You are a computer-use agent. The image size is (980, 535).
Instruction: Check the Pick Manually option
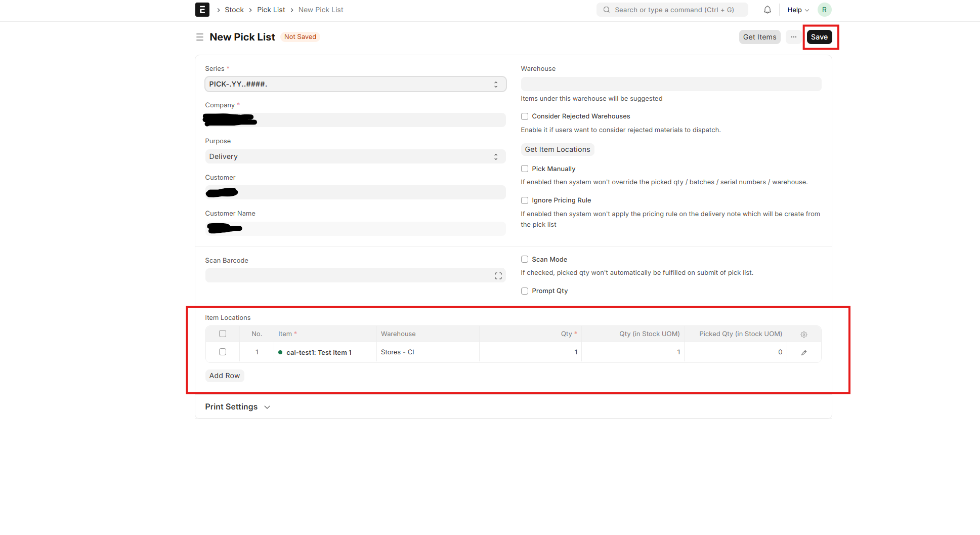(525, 169)
